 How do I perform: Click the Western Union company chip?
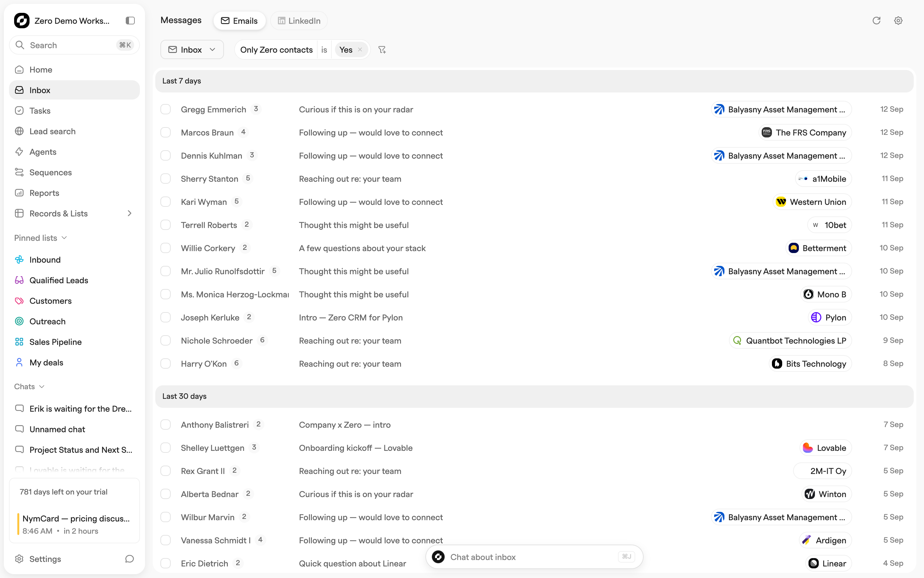[812, 202]
